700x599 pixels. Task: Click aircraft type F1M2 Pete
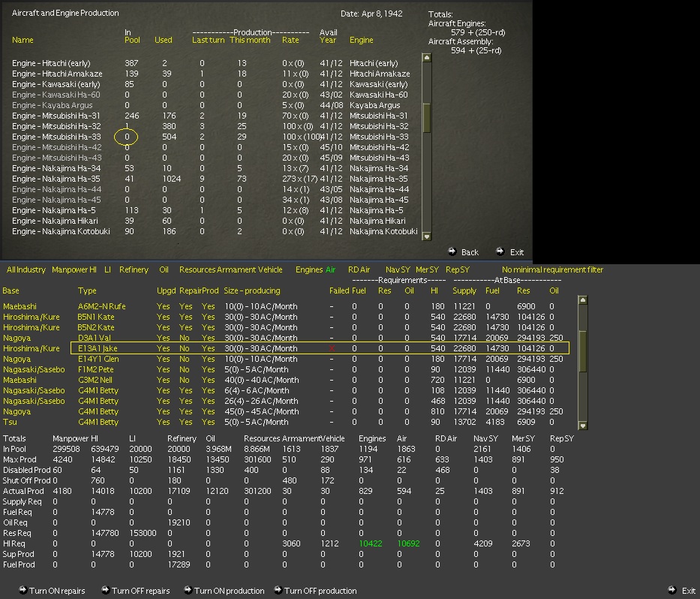click(95, 370)
